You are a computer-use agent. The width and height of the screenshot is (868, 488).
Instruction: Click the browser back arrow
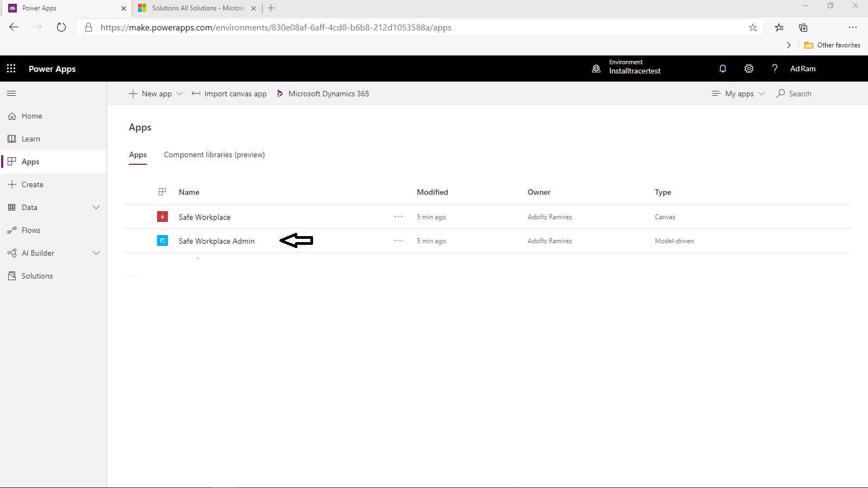(x=14, y=27)
